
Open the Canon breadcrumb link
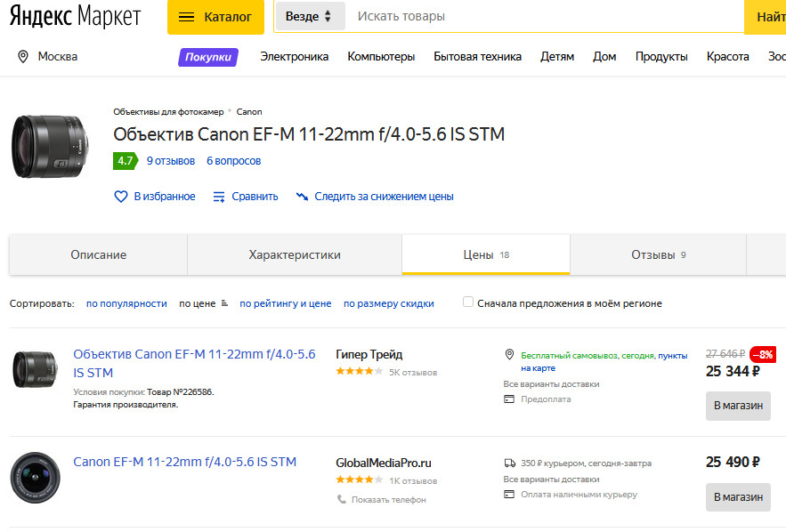pyautogui.click(x=249, y=112)
